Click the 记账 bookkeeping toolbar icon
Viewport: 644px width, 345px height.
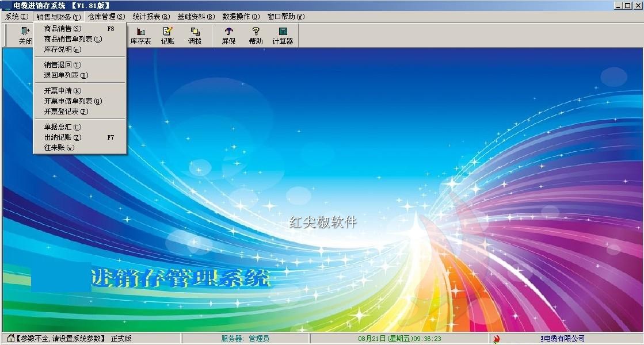click(x=167, y=35)
